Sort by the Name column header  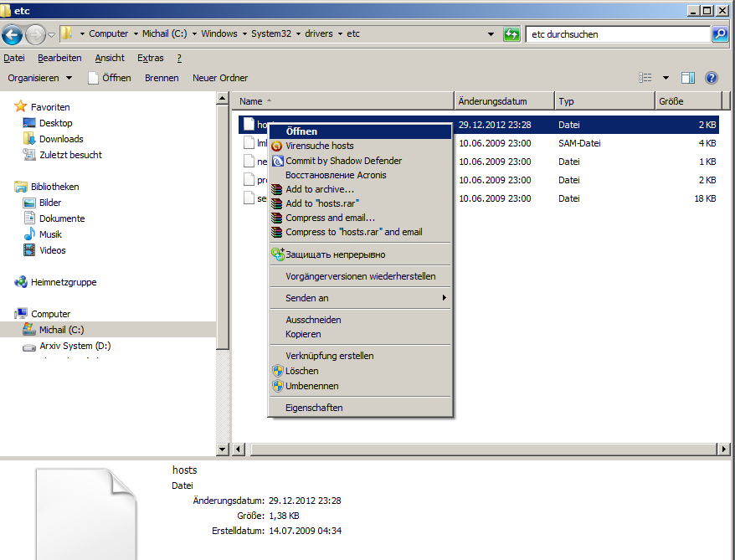pos(343,101)
